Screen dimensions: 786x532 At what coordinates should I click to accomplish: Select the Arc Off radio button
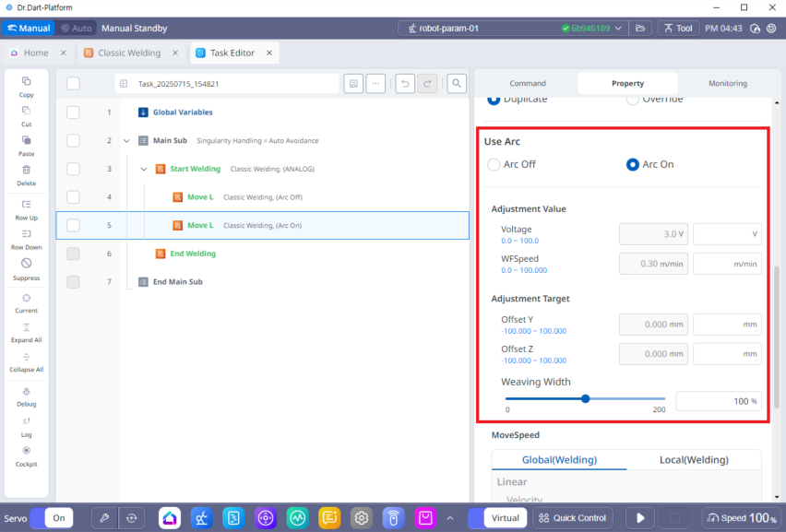494,165
